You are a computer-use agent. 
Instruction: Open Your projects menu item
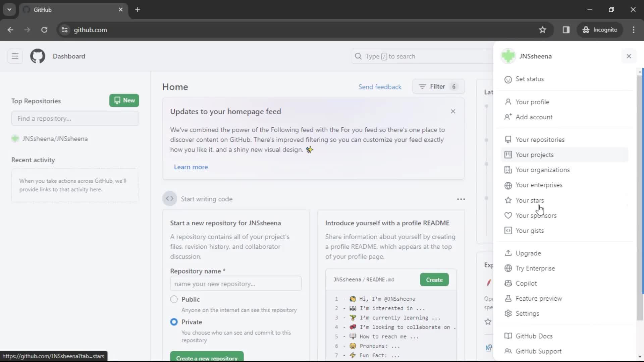(565, 155)
